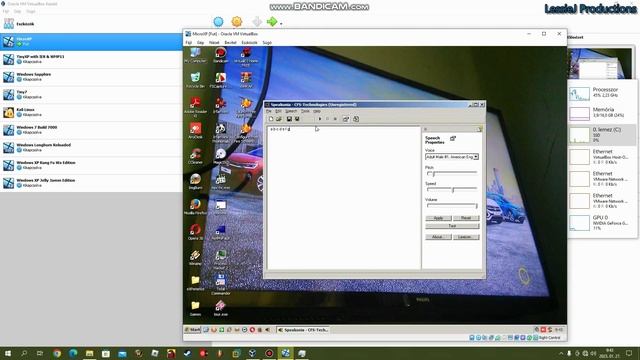This screenshot has width=640, height=360.
Task: Click the green Show arrow in VirtualBox Manager
Action: (272, 22)
